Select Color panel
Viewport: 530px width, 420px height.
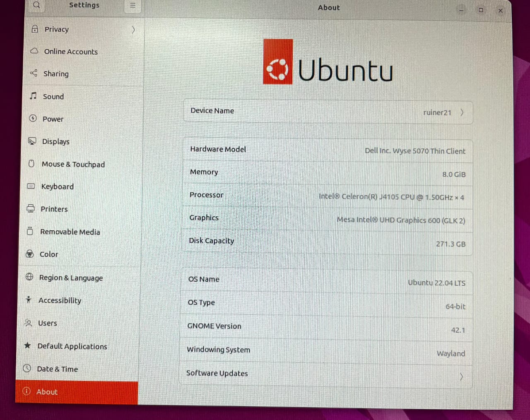pyautogui.click(x=79, y=254)
